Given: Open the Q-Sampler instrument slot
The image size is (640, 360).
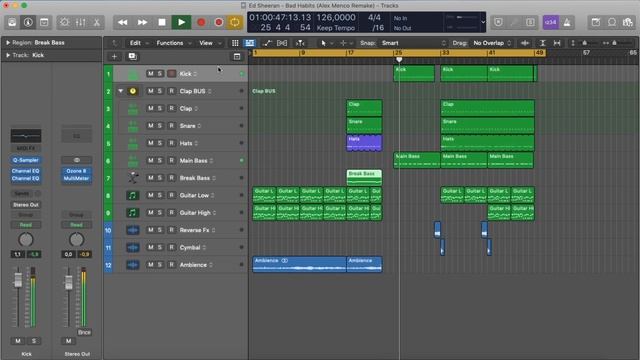Looking at the screenshot, I should [26, 160].
